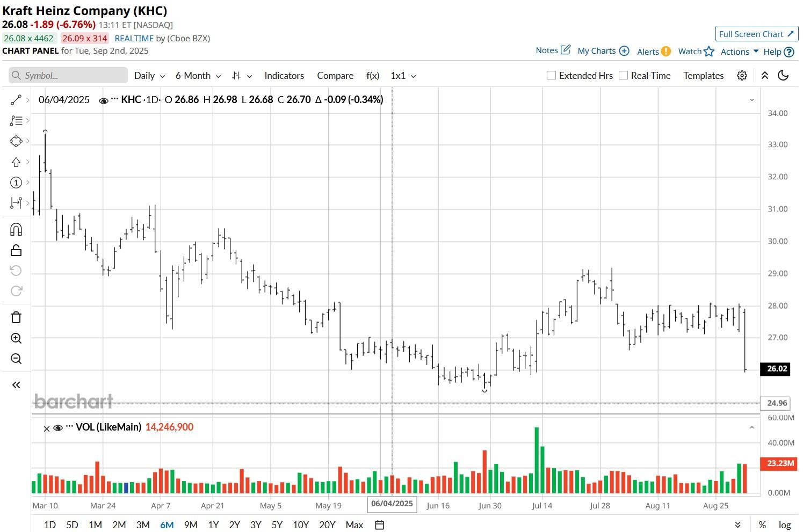The height and width of the screenshot is (532, 803).
Task: Open the Fibonacci/list annotation tool
Action: [x=16, y=121]
